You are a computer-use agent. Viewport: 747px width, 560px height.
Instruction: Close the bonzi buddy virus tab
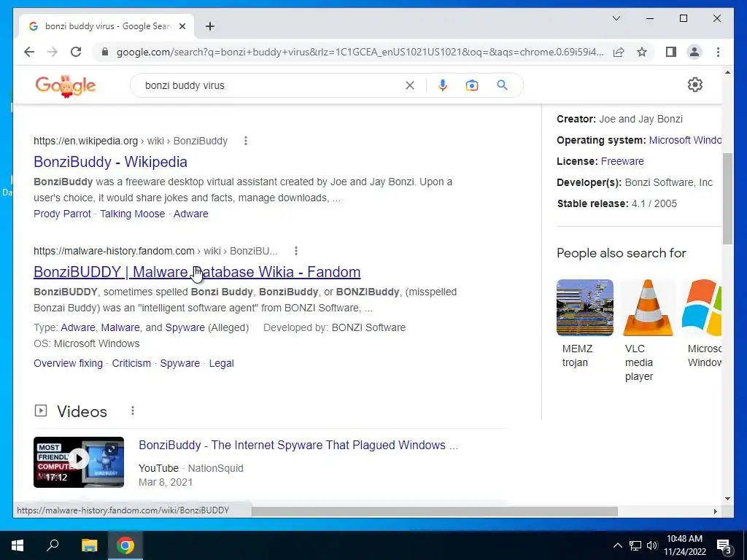182,26
